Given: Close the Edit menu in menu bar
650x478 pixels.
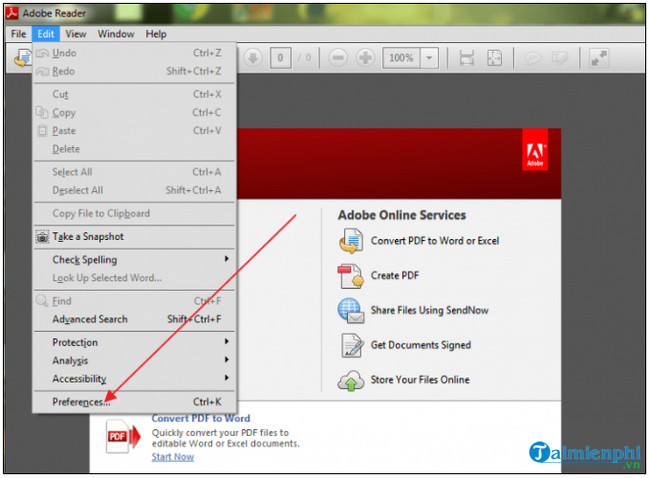Looking at the screenshot, I should tap(46, 34).
